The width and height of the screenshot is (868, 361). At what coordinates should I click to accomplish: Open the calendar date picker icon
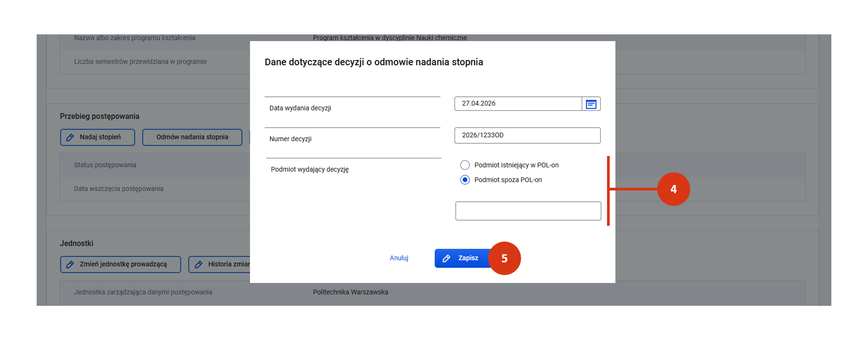coord(591,104)
